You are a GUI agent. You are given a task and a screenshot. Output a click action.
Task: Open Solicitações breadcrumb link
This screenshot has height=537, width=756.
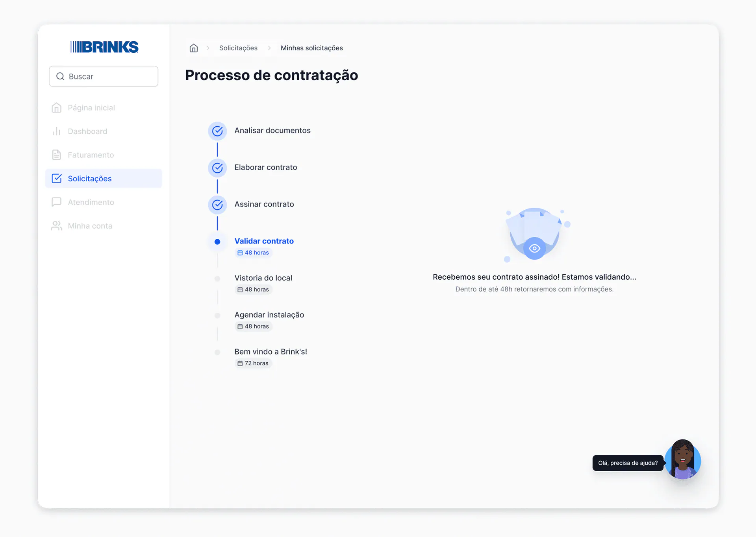[238, 48]
